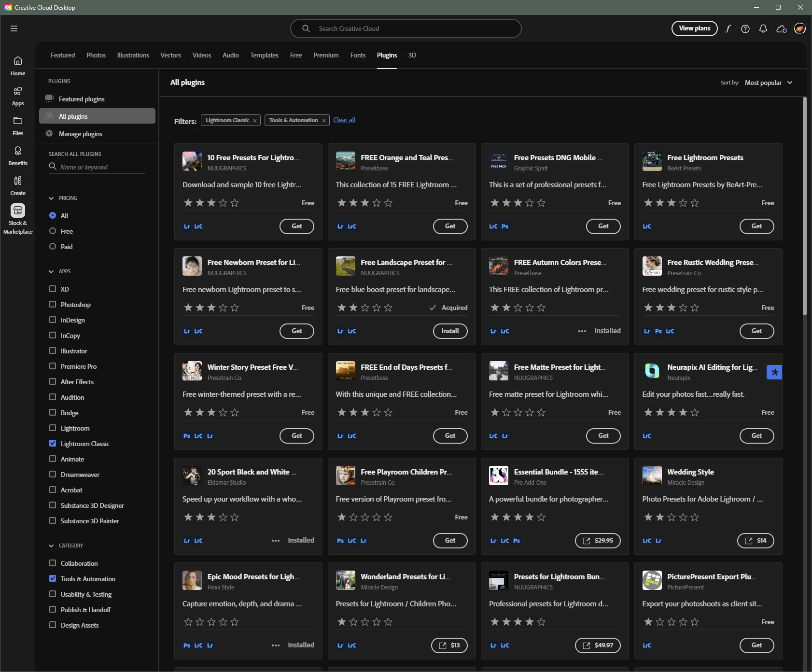Click Clear all filters link
812x672 pixels.
(x=344, y=120)
